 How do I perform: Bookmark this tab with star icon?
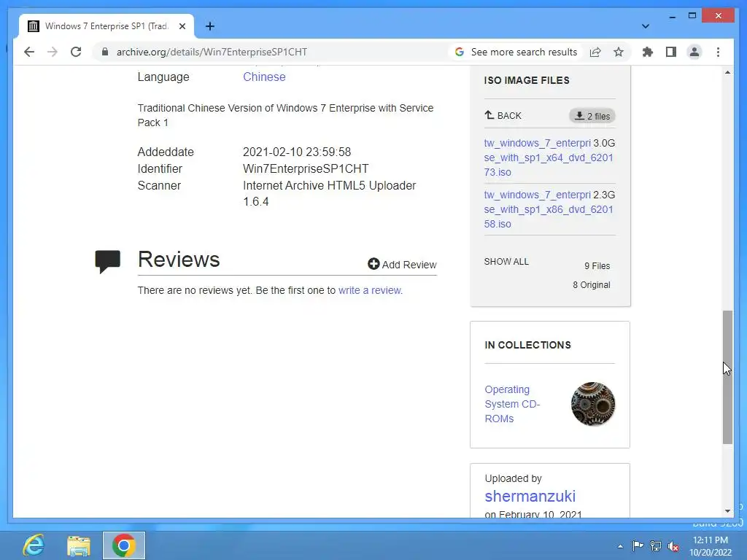coord(619,52)
